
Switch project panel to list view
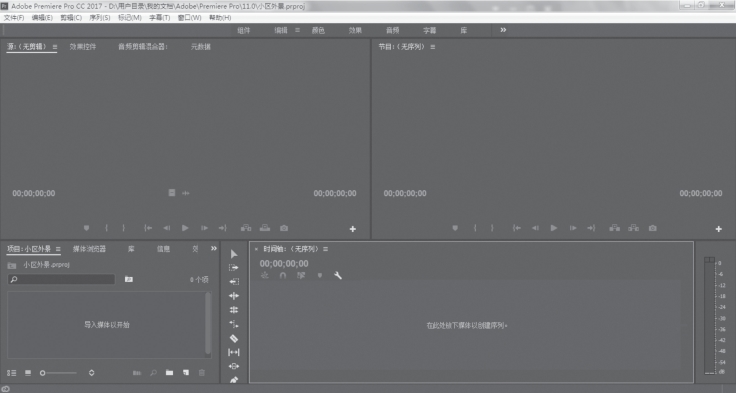(x=12, y=373)
